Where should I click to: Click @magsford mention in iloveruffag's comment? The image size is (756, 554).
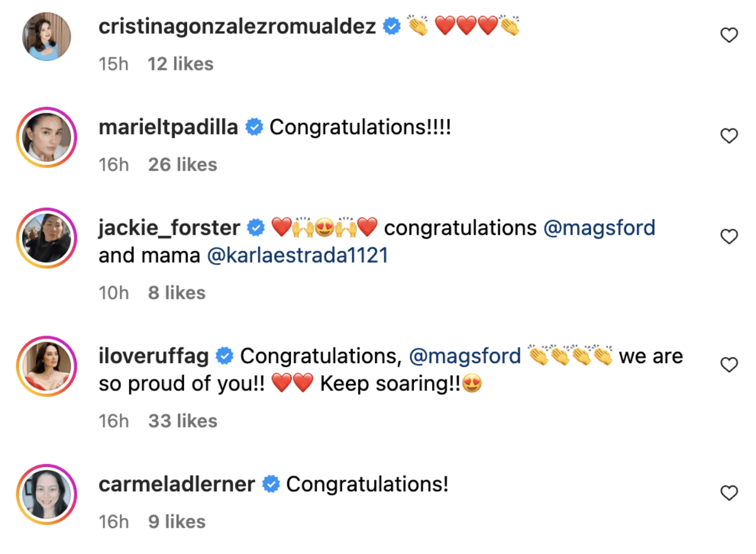click(465, 356)
